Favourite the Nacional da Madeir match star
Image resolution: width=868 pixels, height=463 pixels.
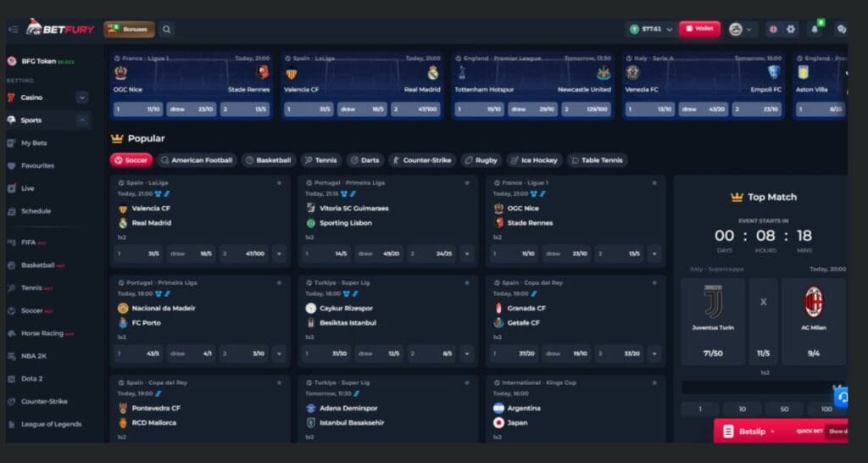279,282
